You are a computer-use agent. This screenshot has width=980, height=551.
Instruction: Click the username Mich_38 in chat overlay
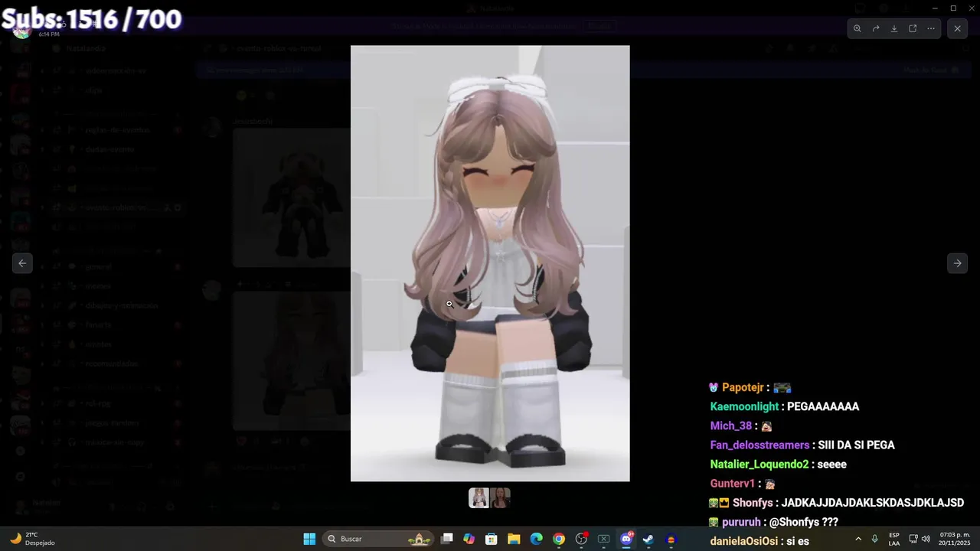click(731, 425)
